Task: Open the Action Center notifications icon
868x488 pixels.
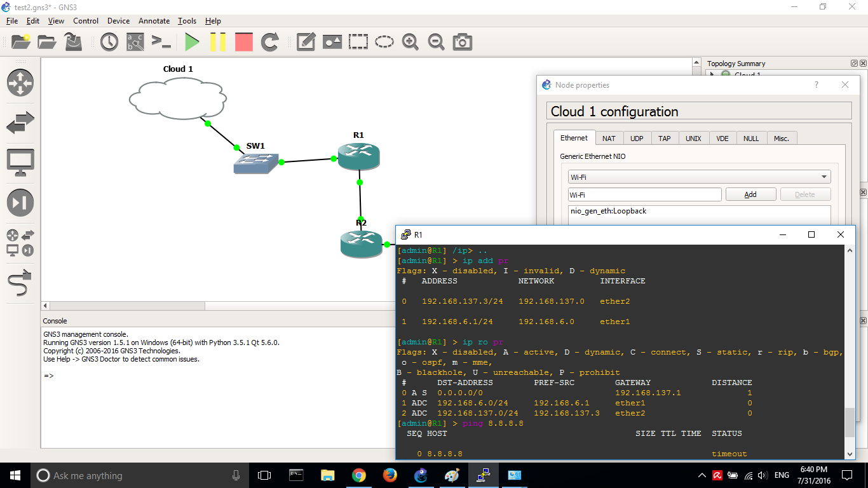Action: pyautogui.click(x=846, y=475)
